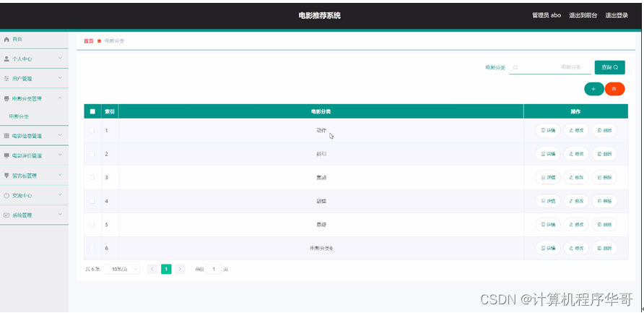Click 删除 button in row 电影分类6
Viewport: 644px width, 313px height.
tap(604, 249)
